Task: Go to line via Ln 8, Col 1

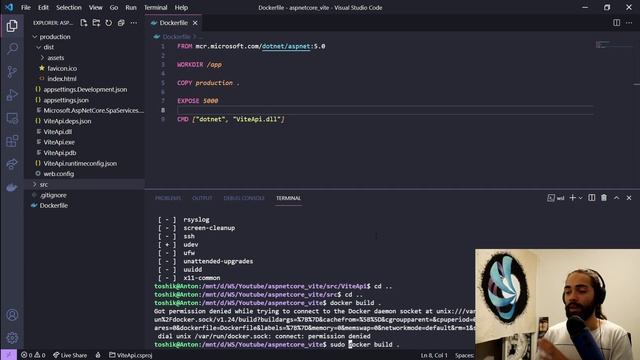Action: point(434,355)
